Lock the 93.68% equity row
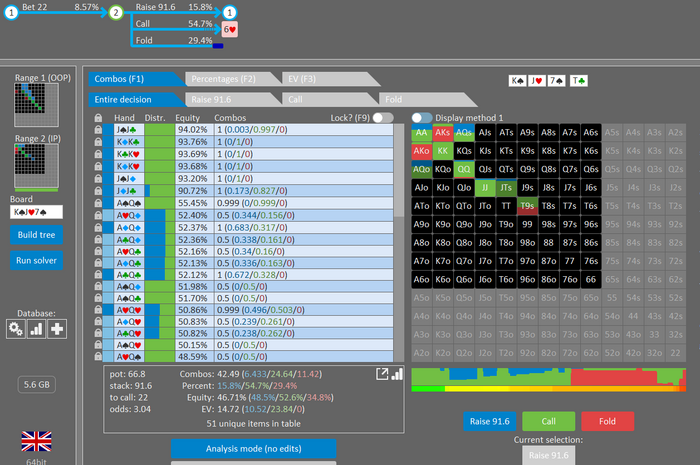 pyautogui.click(x=98, y=166)
